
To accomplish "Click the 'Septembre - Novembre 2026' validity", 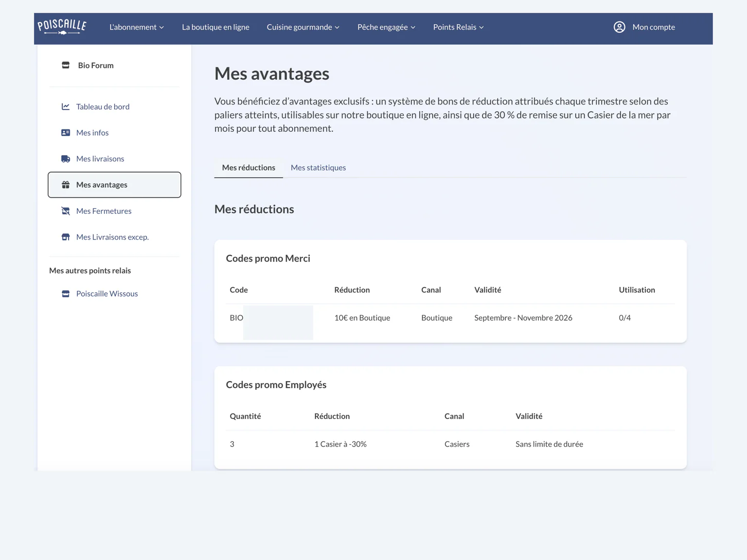I will (x=523, y=318).
